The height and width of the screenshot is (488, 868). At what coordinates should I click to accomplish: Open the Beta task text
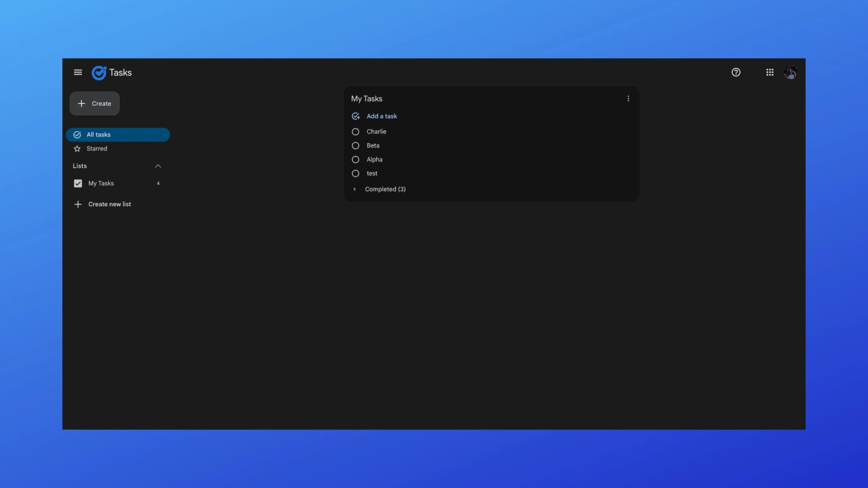(373, 145)
